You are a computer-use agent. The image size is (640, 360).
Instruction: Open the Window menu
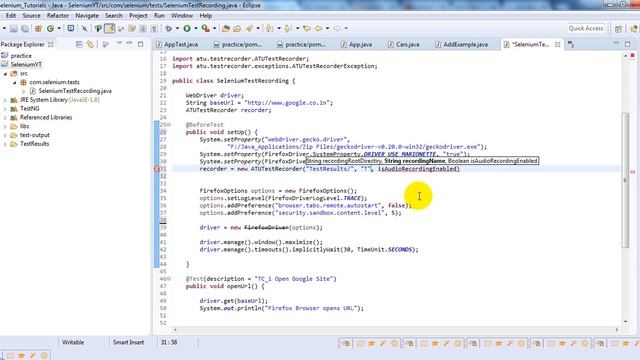click(x=182, y=16)
